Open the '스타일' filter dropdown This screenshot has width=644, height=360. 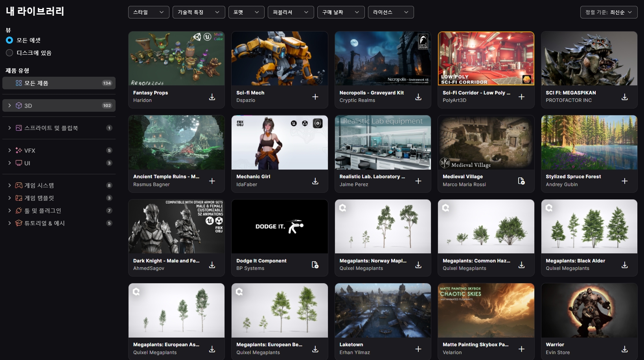click(149, 12)
